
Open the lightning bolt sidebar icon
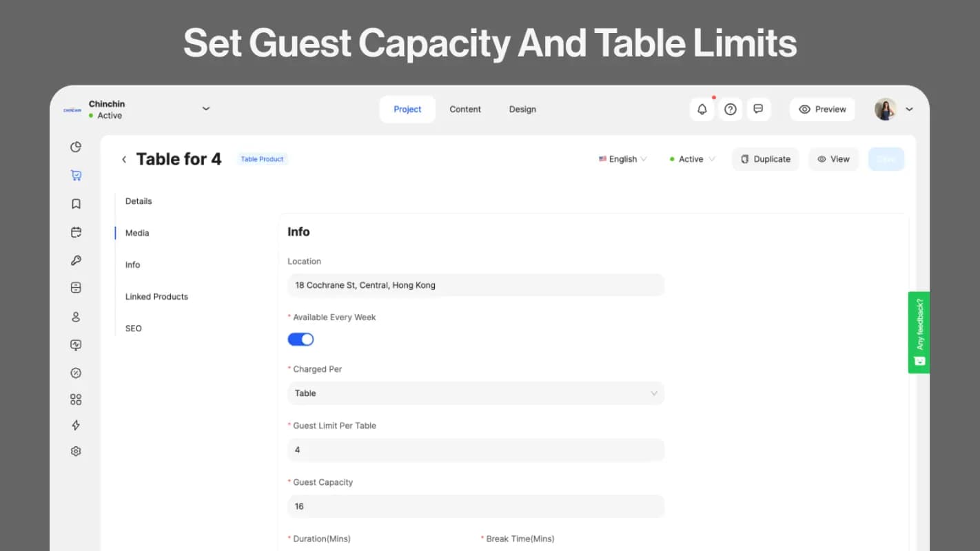76,425
